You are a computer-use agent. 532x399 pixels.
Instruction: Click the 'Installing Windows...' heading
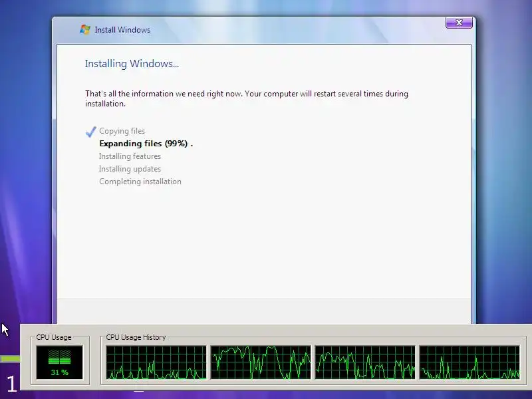[132, 64]
